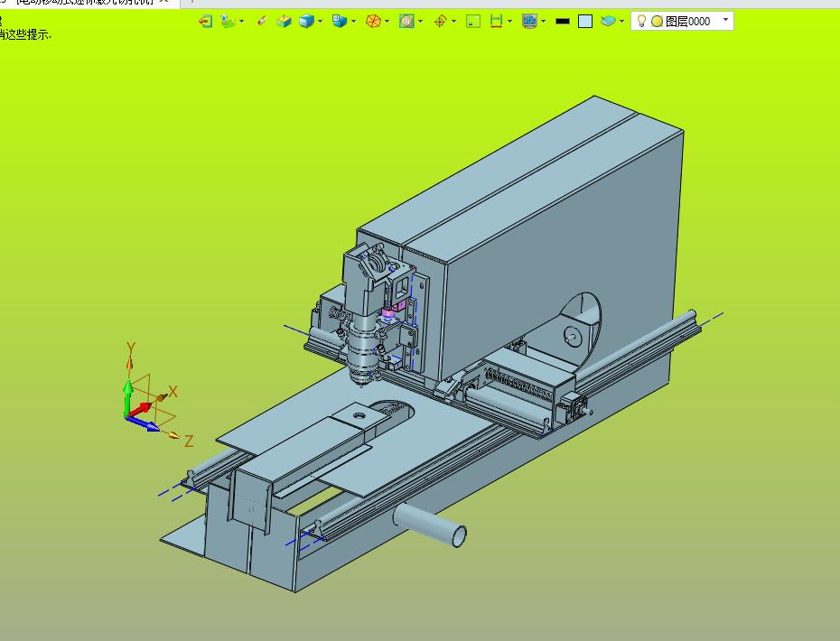Open dropdown next to layer stack icon
Image resolution: width=840 pixels, height=641 pixels.
coord(621,22)
